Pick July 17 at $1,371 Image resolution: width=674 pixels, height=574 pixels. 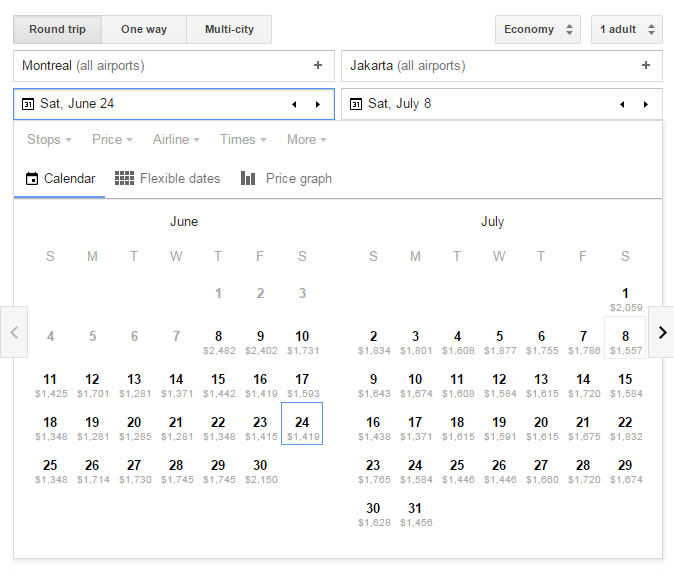(415, 428)
